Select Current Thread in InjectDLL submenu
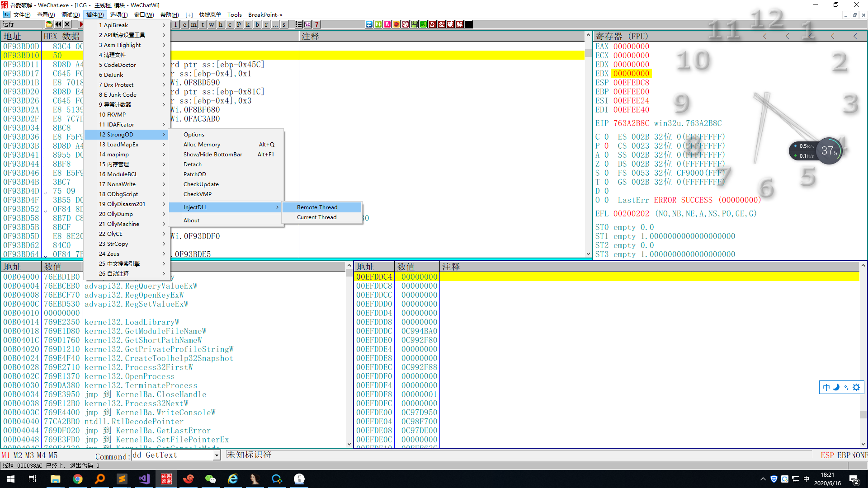The image size is (868, 488). (321, 217)
